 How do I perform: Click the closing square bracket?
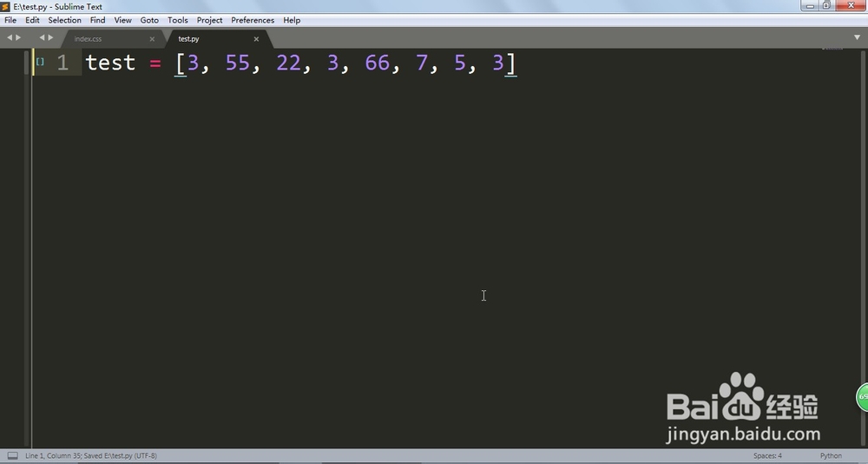tap(510, 63)
